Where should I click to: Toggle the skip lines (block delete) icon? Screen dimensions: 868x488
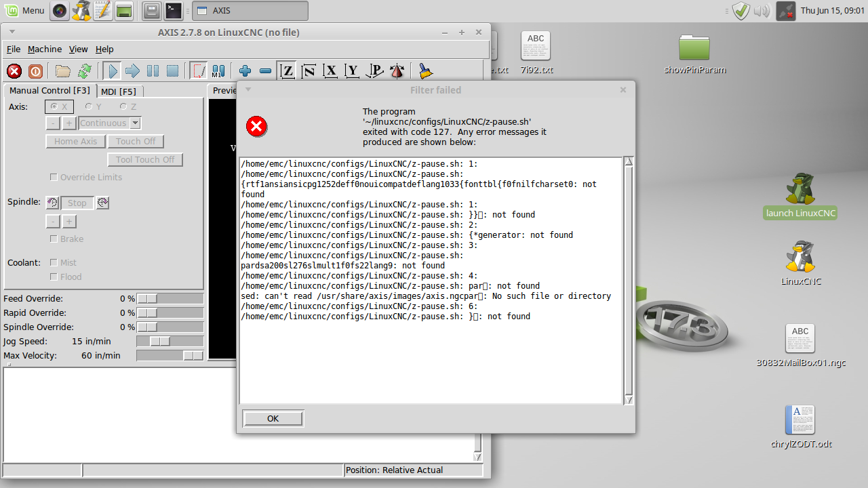[x=199, y=70]
